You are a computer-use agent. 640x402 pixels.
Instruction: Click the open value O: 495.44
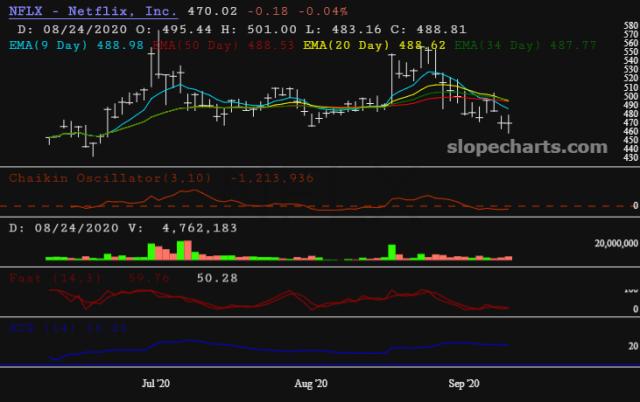[174, 29]
